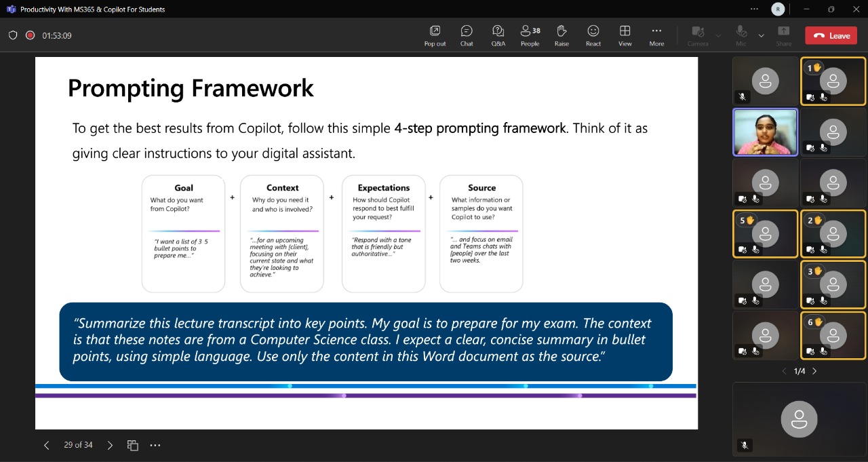Viewport: 868px width, 462px height.
Task: Open the title bar overflow menu
Action: 754,9
